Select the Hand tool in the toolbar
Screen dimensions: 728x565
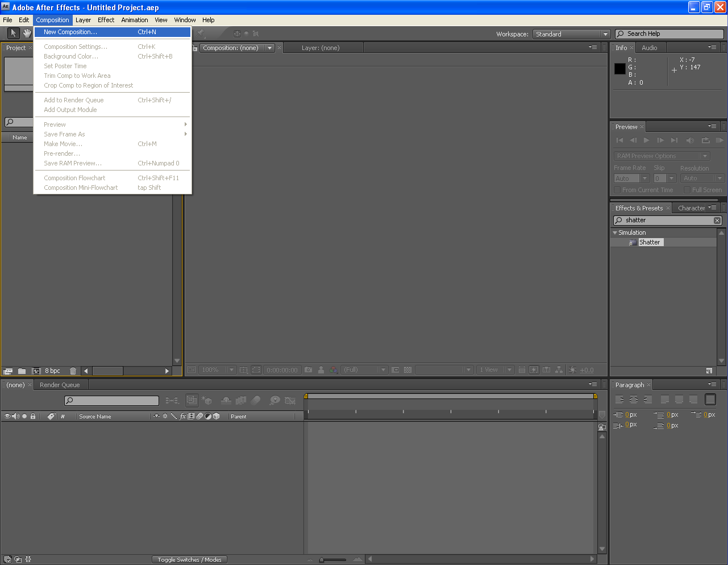(27, 33)
